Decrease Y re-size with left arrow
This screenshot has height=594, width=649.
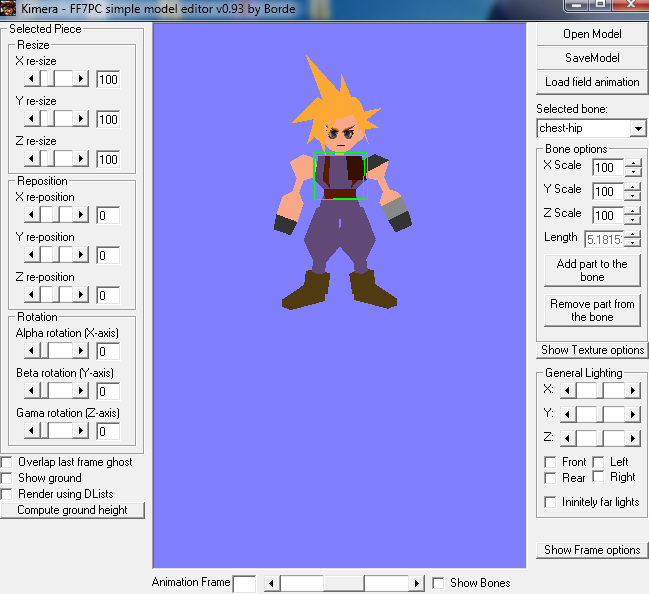click(31, 118)
